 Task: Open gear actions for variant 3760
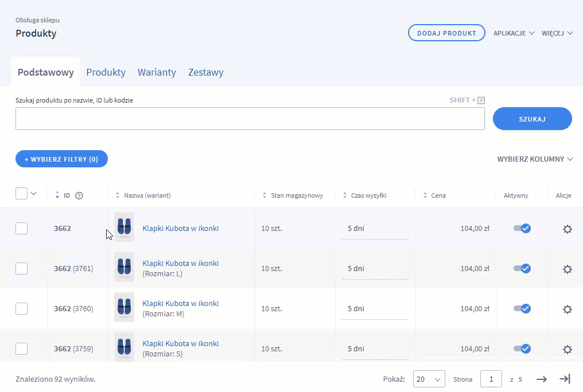(x=567, y=309)
